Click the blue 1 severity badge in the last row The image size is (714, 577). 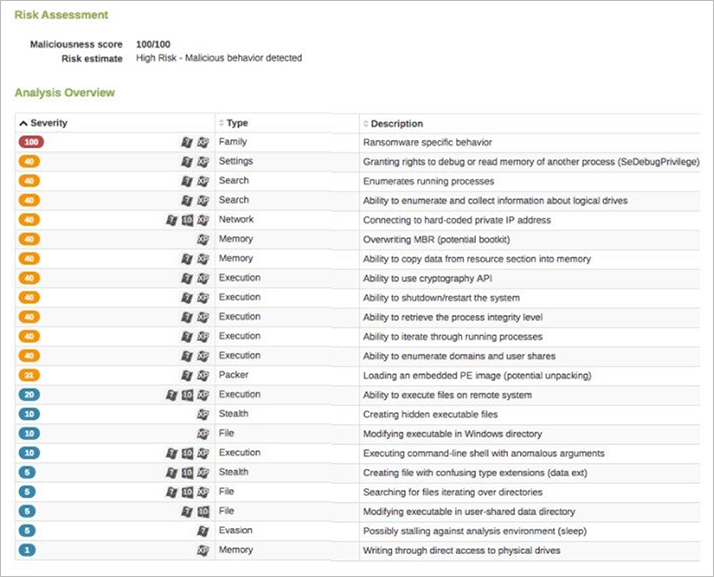pos(27,550)
